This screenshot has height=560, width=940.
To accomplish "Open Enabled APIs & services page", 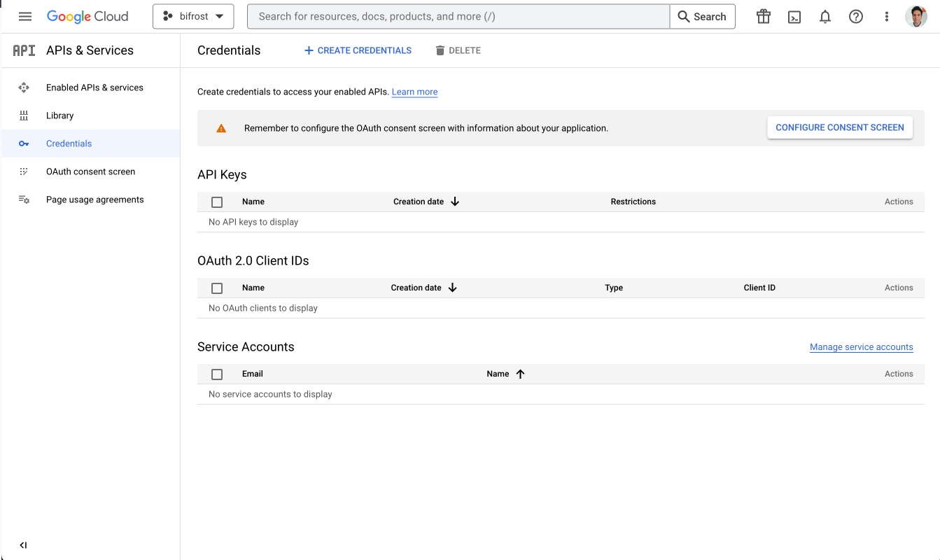I will (94, 87).
